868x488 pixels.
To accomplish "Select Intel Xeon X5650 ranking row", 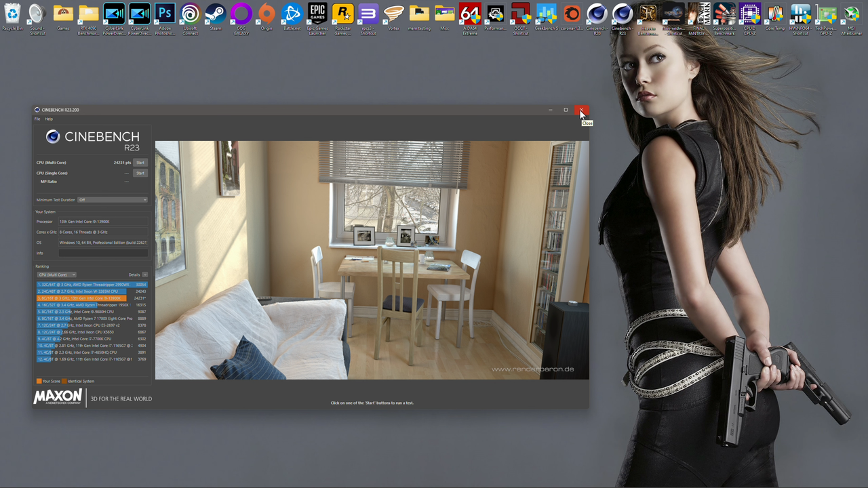I will (92, 332).
